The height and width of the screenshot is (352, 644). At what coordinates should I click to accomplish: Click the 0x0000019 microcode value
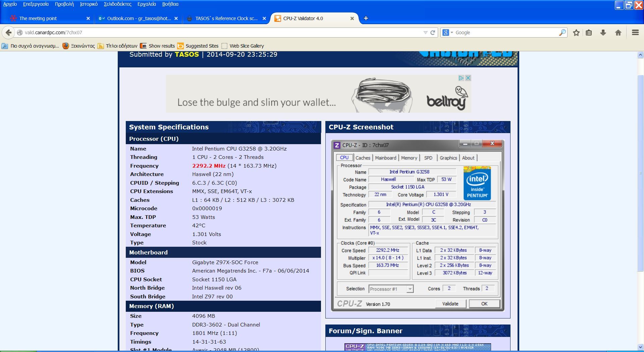coord(207,209)
